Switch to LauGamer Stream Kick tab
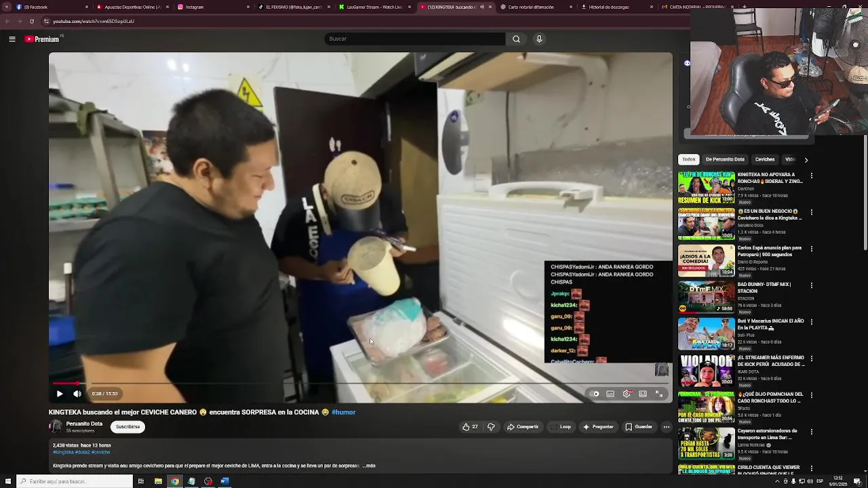 pos(376,7)
